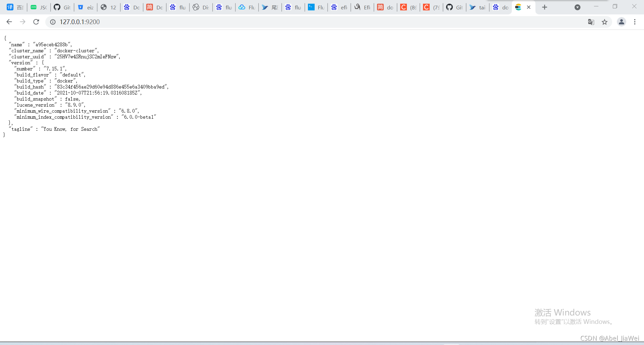Screen dimensions: 644x345
Task: Click the tagline "You Know, for Search"
Action: click(70, 129)
